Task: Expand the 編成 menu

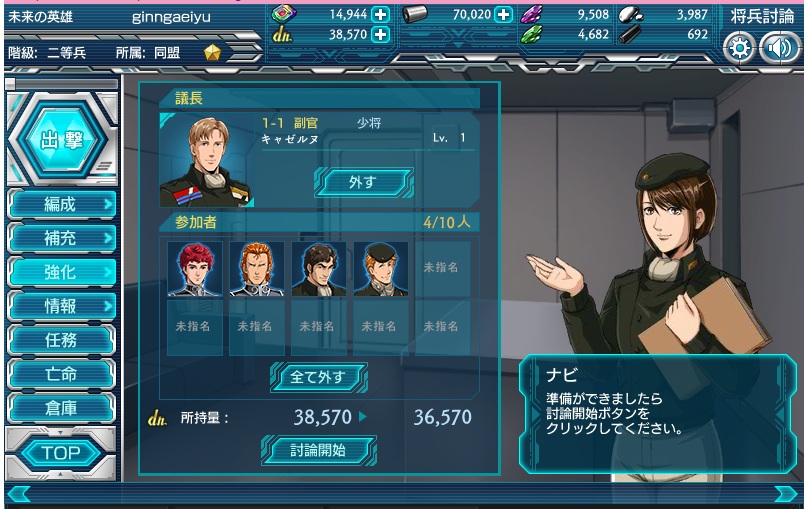Action: point(62,204)
